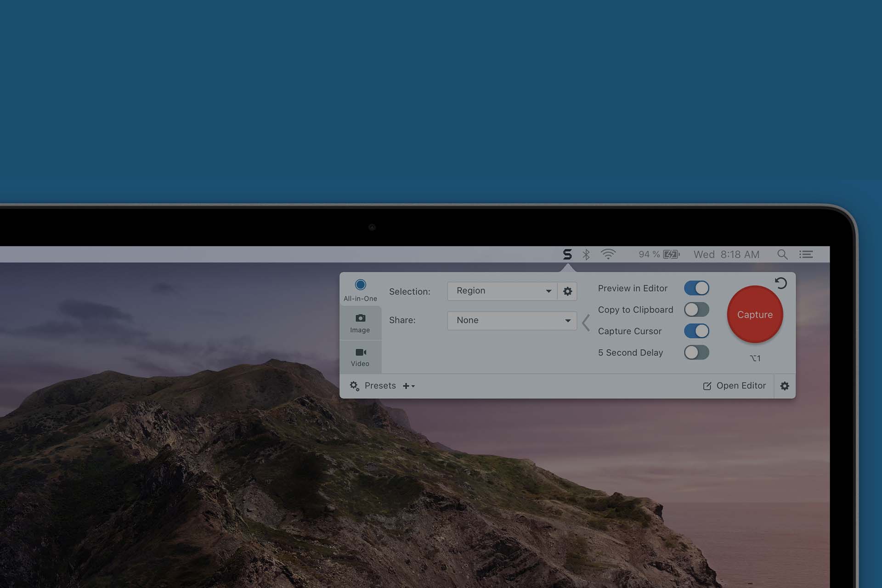Open Spotlight search magnifier icon

(x=782, y=254)
